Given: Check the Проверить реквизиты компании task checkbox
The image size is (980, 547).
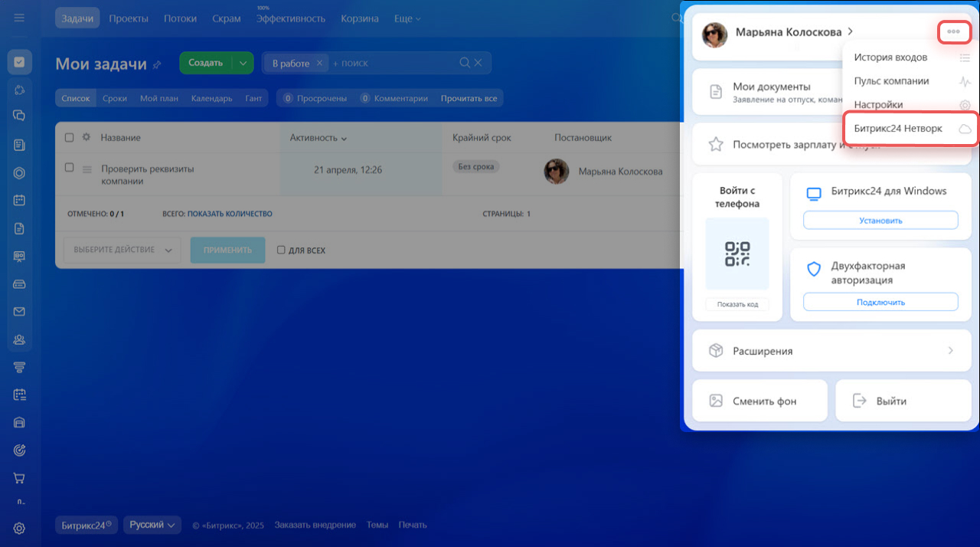Looking at the screenshot, I should click(x=70, y=167).
